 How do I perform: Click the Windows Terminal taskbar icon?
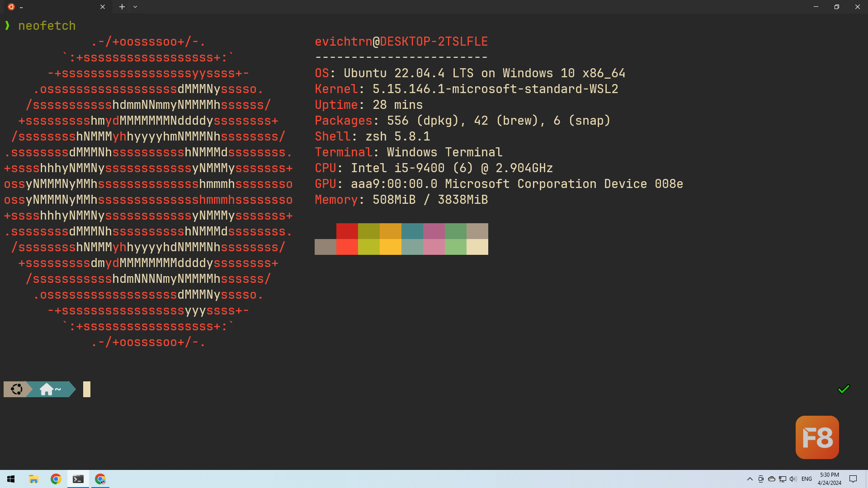(x=78, y=479)
